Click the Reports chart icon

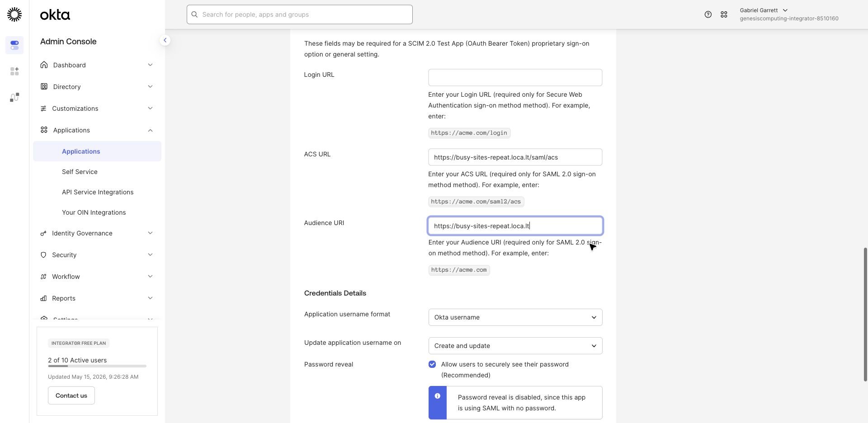coord(43,298)
